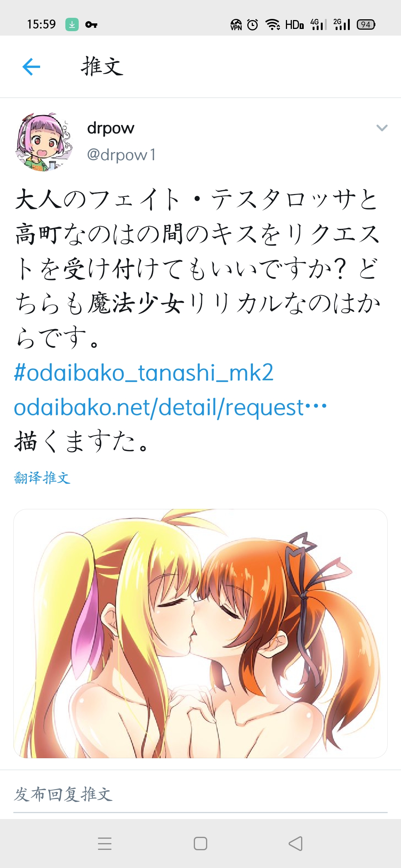
Task: Focus the 发布回复推文 reply field
Action: [x=200, y=795]
